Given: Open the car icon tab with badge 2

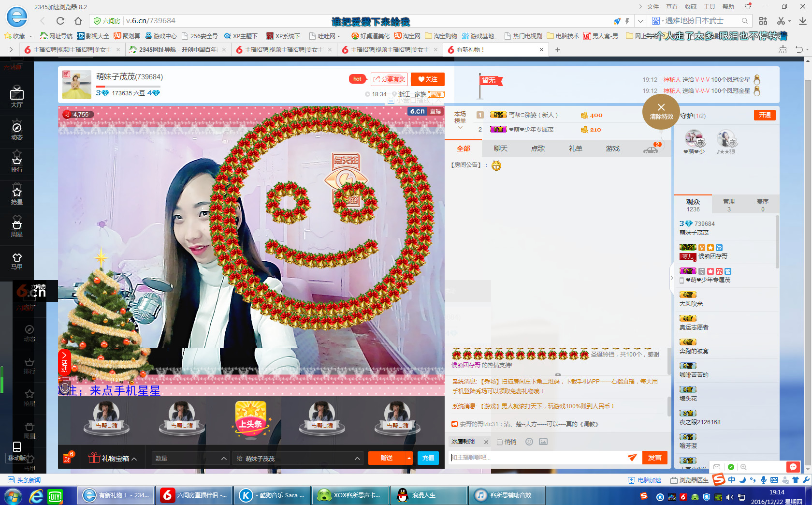Looking at the screenshot, I should coord(651,149).
